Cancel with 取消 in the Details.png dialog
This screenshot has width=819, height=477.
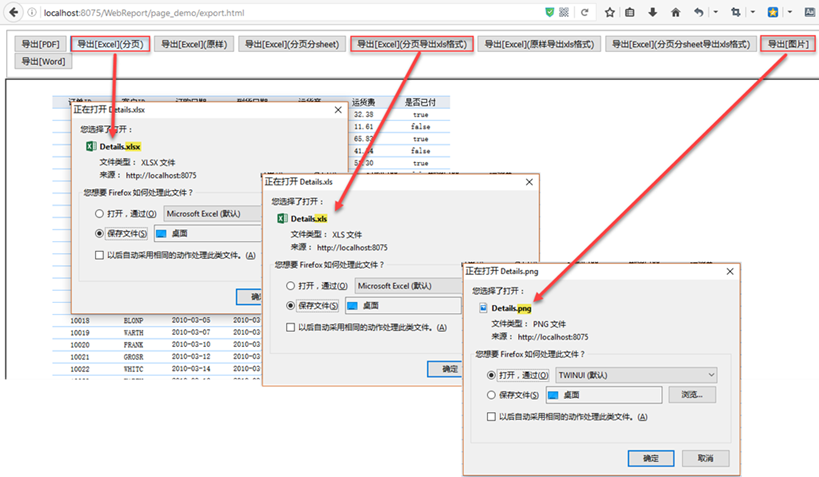pyautogui.click(x=705, y=458)
